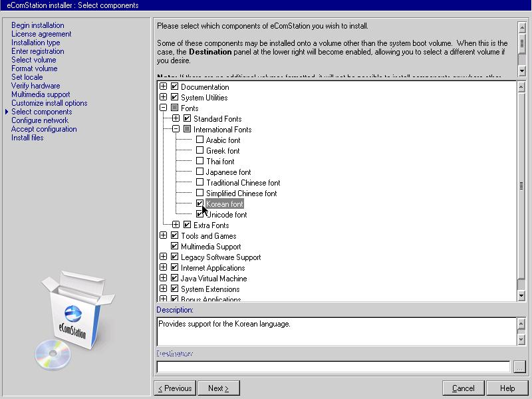Image resolution: width=532 pixels, height=399 pixels.
Task: Open installer Help
Action: pos(507,388)
